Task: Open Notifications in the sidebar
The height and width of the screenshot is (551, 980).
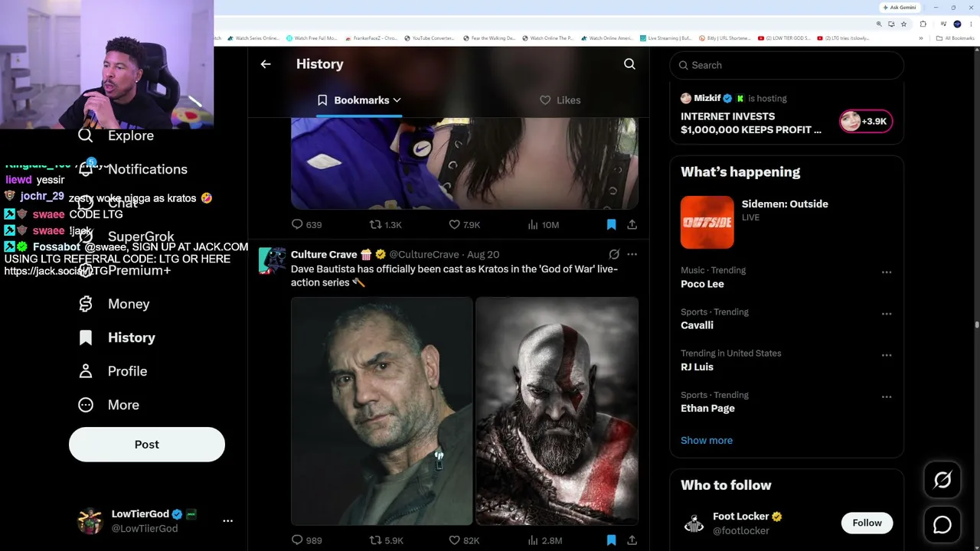Action: point(132,169)
